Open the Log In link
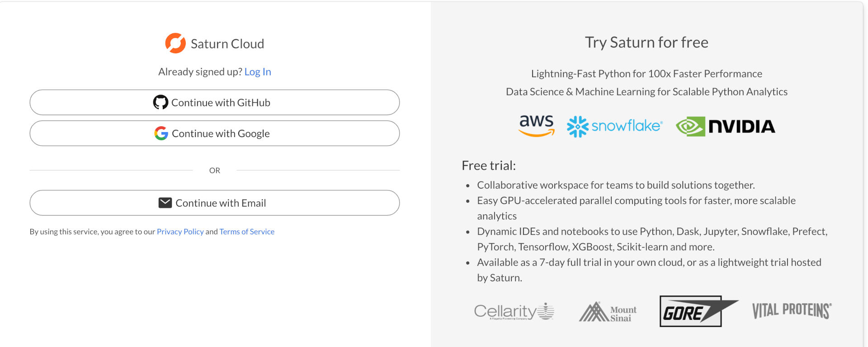This screenshot has width=868, height=347. (x=258, y=72)
